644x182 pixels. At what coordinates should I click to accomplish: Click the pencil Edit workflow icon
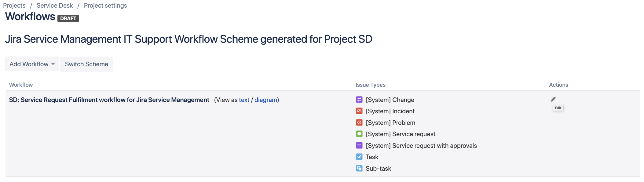coord(553,99)
